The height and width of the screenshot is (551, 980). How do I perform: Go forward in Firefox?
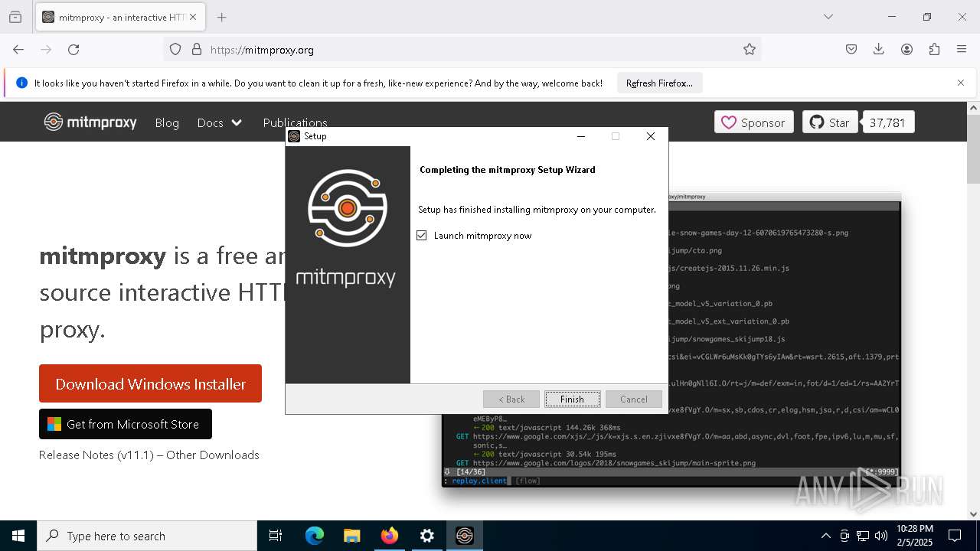click(46, 49)
